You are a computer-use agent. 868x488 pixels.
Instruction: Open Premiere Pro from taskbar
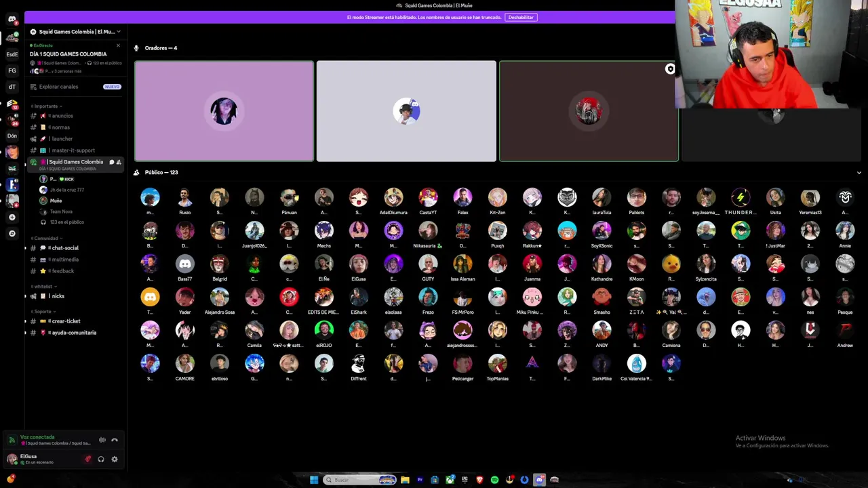(x=420, y=480)
